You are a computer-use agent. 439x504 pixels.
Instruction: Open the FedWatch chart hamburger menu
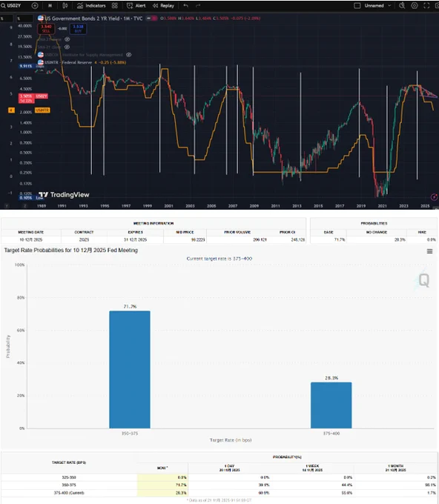pyautogui.click(x=429, y=251)
